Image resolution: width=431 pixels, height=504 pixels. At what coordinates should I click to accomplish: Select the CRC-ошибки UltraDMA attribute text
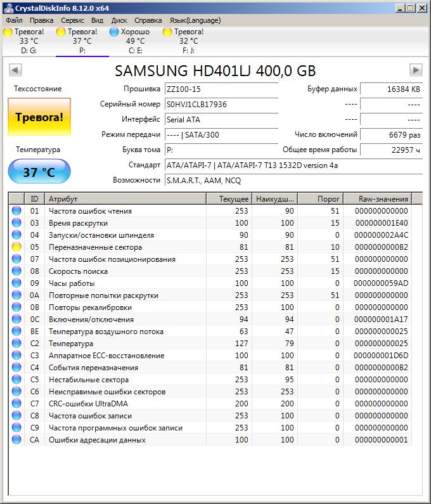tap(88, 403)
